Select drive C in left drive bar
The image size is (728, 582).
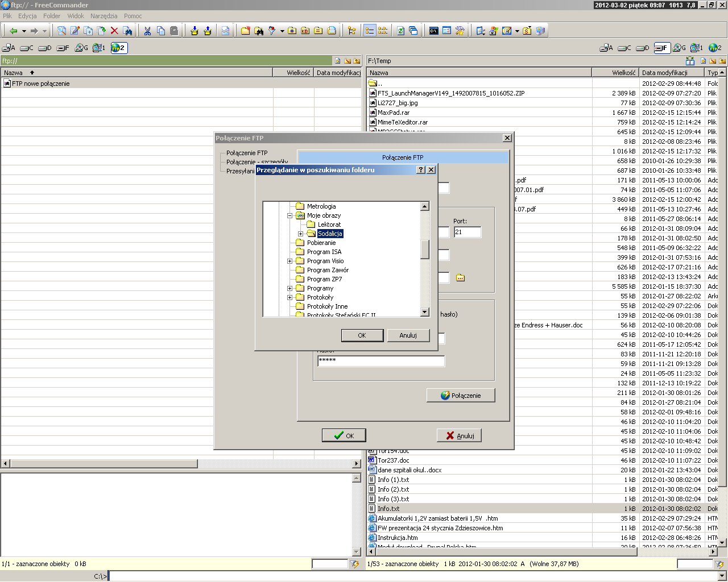coord(27,48)
